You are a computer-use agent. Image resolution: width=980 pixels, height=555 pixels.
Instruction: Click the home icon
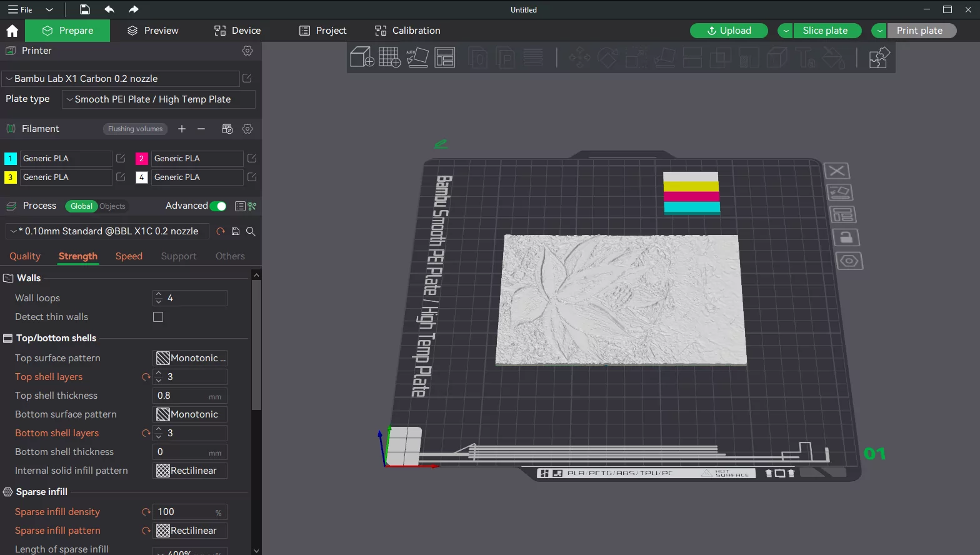tap(12, 31)
